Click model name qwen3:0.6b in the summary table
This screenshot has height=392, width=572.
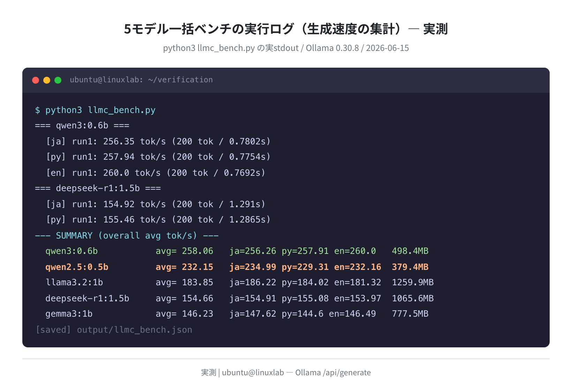point(71,251)
